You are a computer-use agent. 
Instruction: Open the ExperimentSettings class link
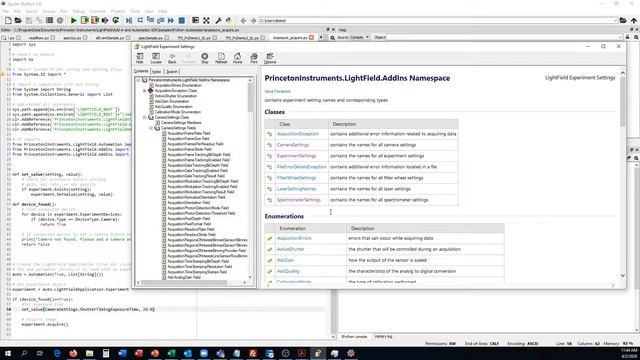coord(296,156)
